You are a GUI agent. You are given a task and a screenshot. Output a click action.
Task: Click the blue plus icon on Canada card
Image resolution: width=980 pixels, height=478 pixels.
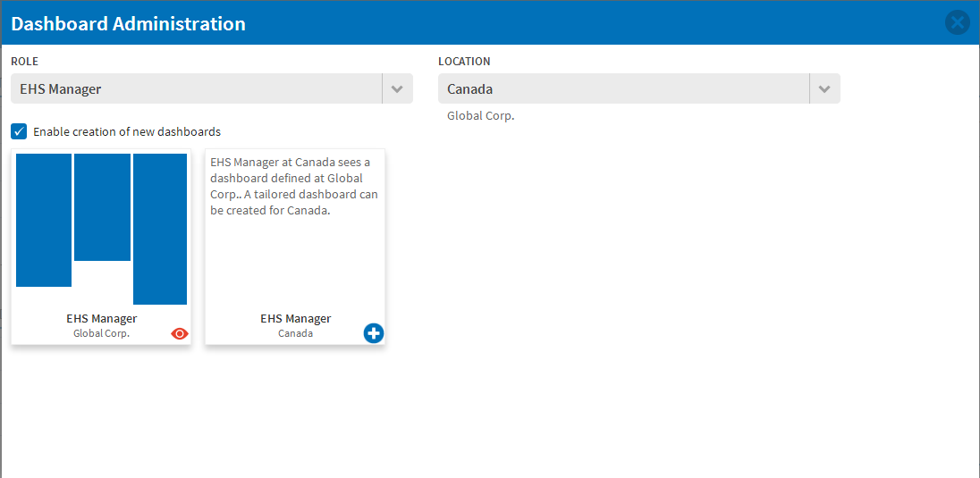pos(373,333)
